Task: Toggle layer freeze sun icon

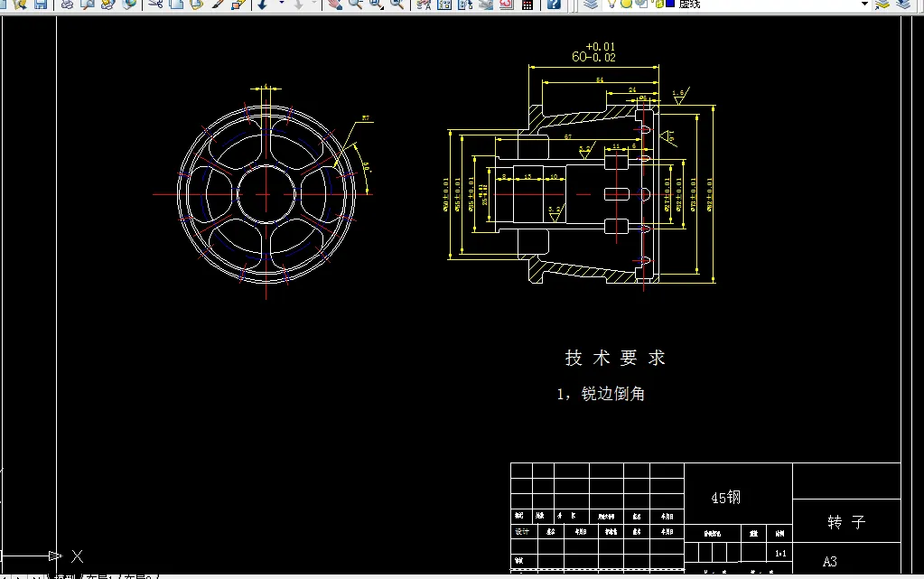Action: click(x=626, y=4)
